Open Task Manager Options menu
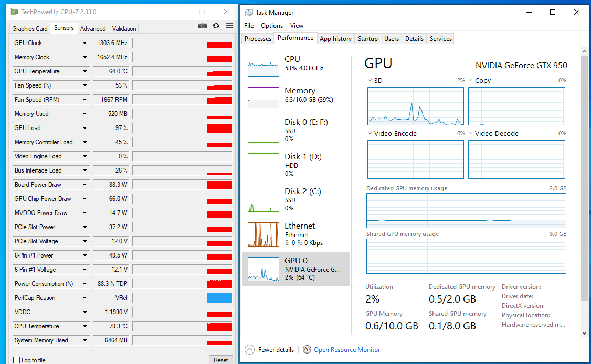591x364 pixels. tap(272, 26)
